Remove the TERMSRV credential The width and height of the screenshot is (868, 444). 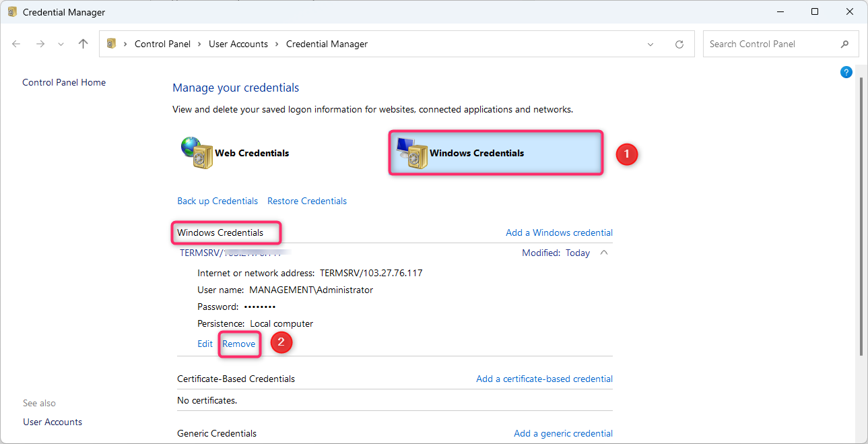[239, 344]
